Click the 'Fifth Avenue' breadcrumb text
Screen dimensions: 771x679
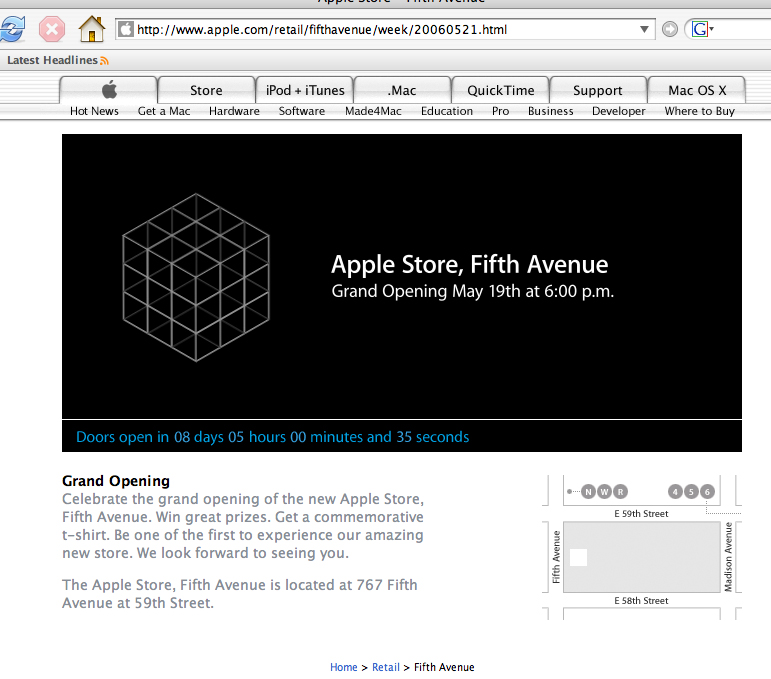444,667
